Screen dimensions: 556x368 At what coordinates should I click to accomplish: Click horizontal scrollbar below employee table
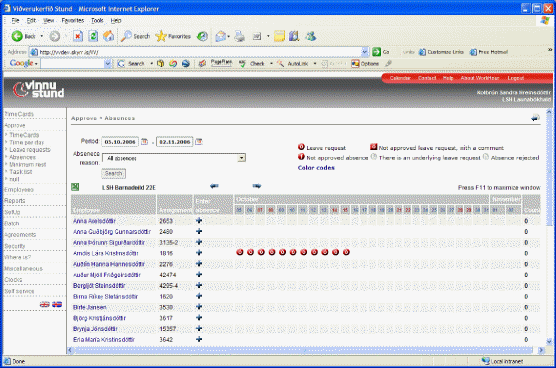pyautogui.click(x=304, y=350)
